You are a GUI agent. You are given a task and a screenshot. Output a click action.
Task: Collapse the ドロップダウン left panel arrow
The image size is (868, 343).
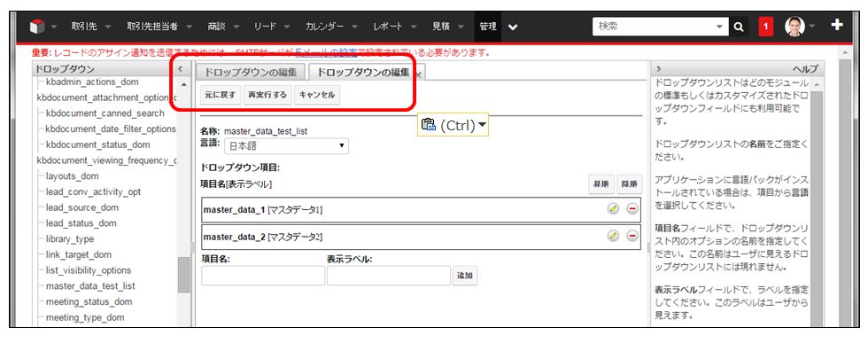(x=180, y=69)
